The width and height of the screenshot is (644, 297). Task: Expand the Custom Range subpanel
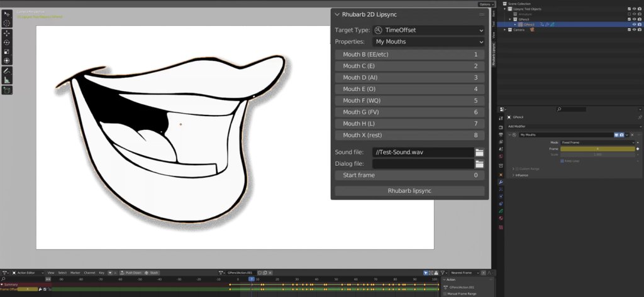[513, 169]
